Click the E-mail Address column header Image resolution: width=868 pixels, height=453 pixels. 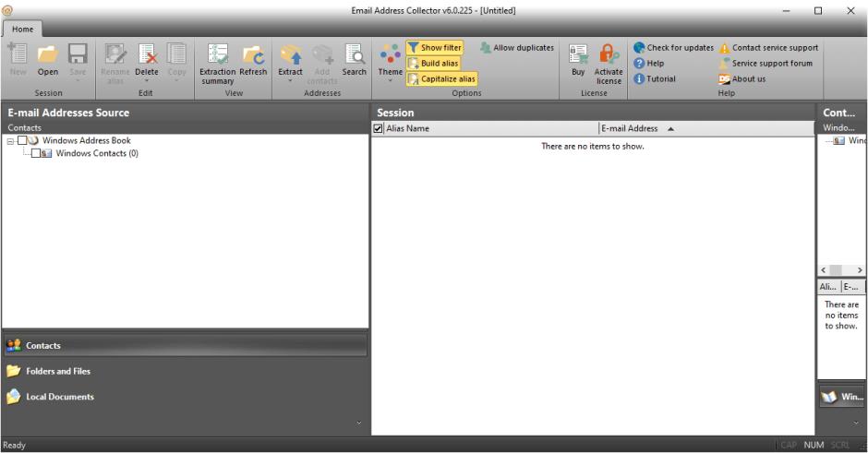click(x=707, y=128)
